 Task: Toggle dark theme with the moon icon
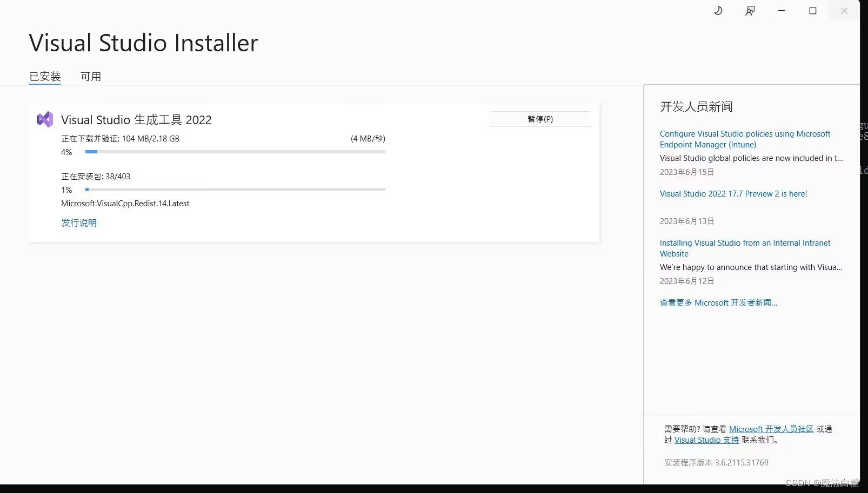718,10
